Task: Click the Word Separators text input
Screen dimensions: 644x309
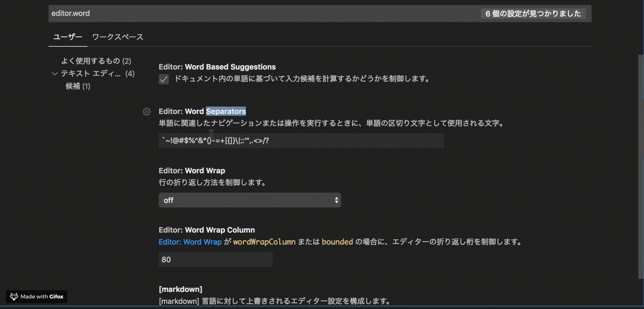Action: pyautogui.click(x=301, y=141)
